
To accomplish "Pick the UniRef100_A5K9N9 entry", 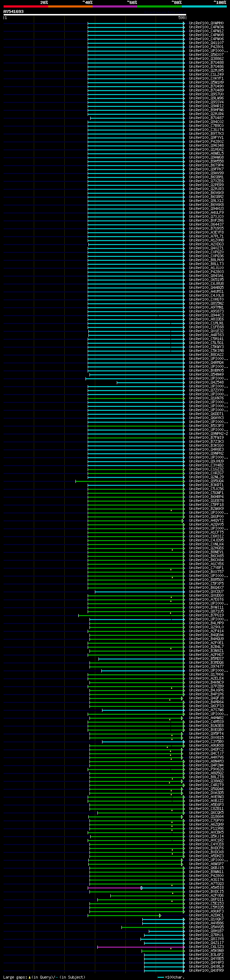I will [206, 951].
